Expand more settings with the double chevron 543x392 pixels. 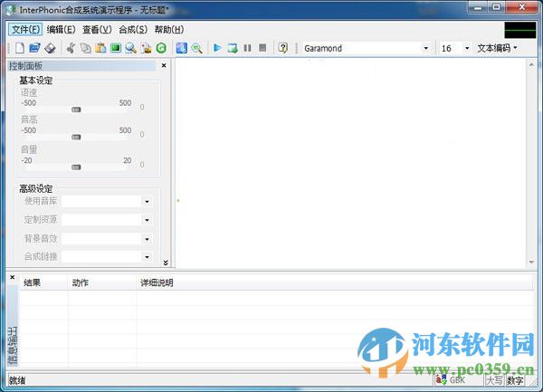coord(166,263)
